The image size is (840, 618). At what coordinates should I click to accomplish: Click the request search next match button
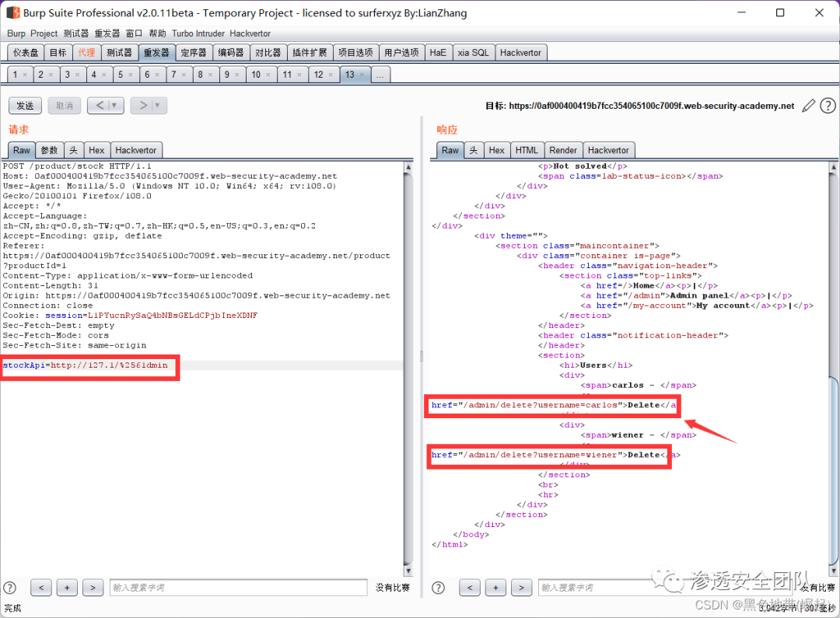click(93, 588)
